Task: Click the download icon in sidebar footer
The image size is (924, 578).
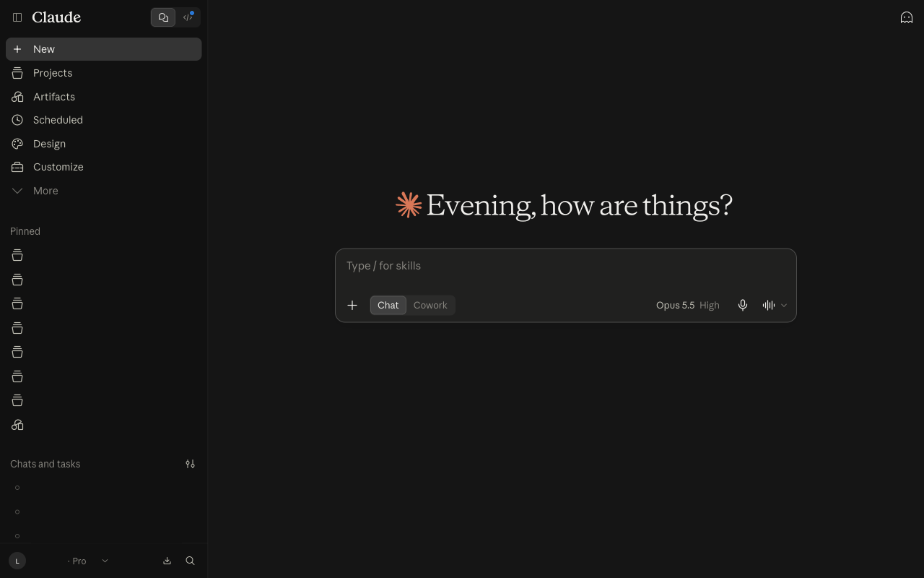Action: pyautogui.click(x=167, y=561)
